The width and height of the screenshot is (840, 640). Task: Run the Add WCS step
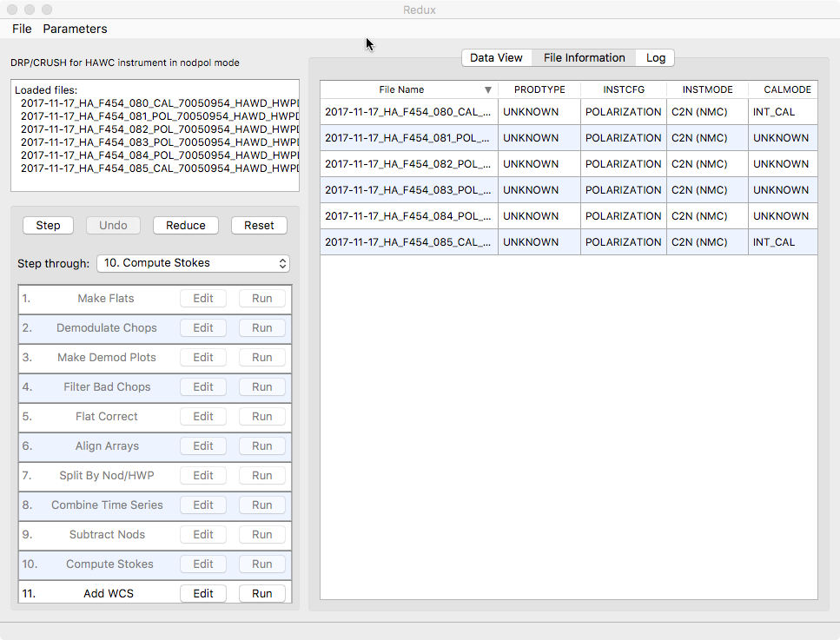[x=262, y=593]
